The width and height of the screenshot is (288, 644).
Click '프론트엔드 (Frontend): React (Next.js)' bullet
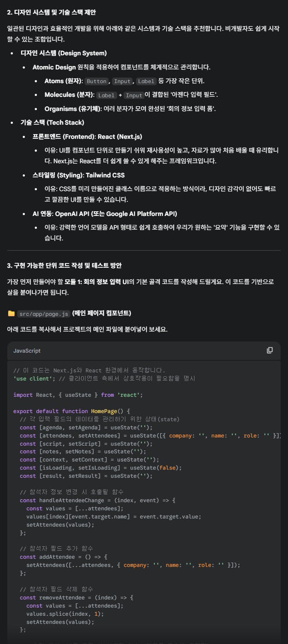pyautogui.click(x=87, y=137)
